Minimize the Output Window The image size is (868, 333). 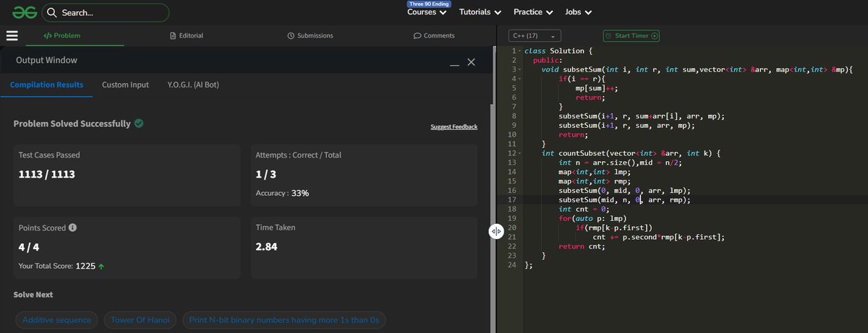pyautogui.click(x=455, y=64)
